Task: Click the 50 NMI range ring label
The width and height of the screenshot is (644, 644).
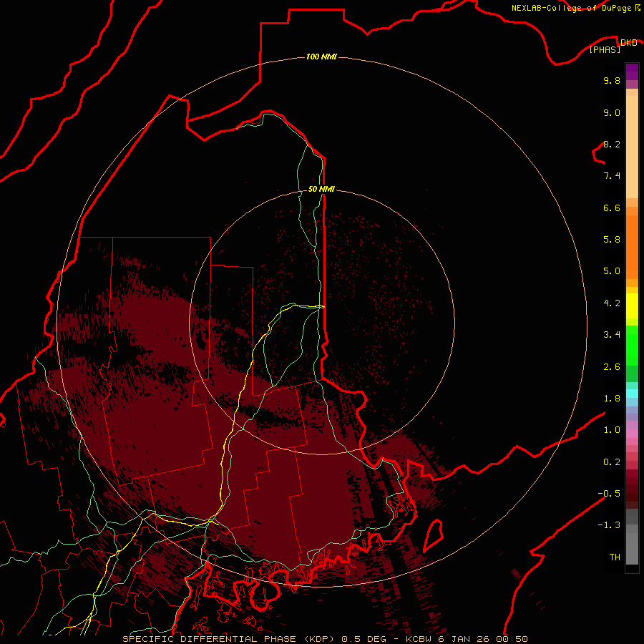Action: coord(321,189)
